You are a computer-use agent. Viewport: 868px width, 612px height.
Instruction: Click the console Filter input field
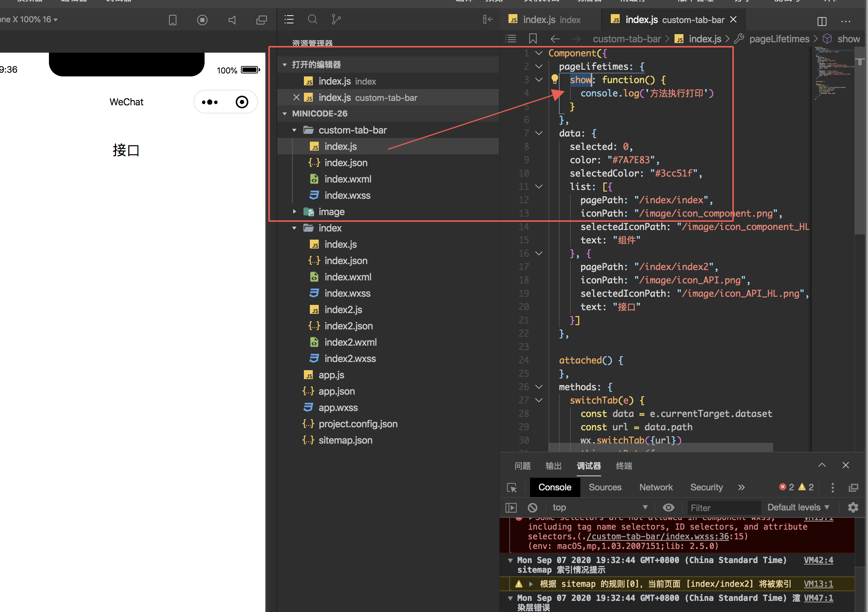pos(723,508)
